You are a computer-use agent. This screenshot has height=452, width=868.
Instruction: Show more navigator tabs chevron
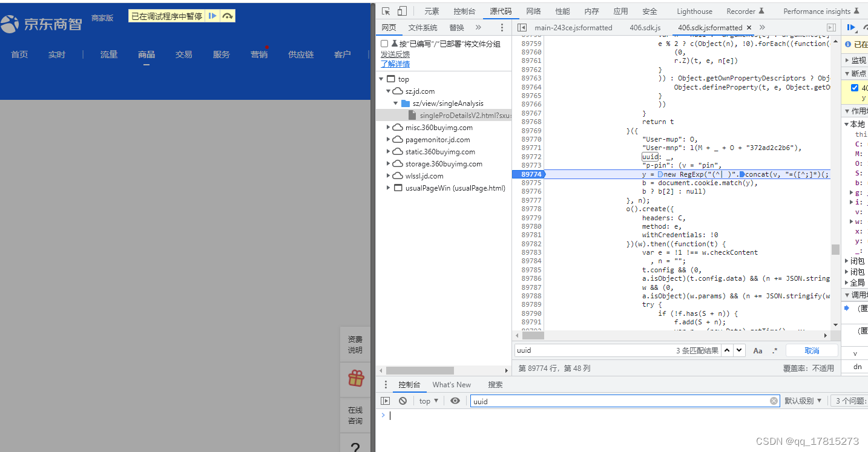(478, 28)
